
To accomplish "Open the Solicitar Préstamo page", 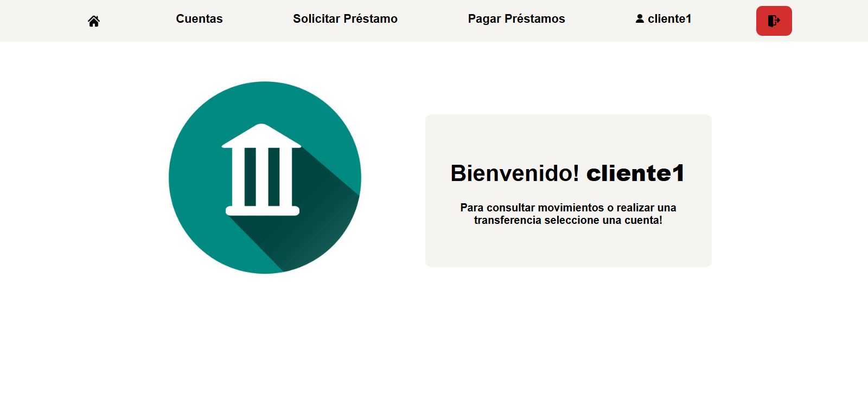I will (x=345, y=19).
